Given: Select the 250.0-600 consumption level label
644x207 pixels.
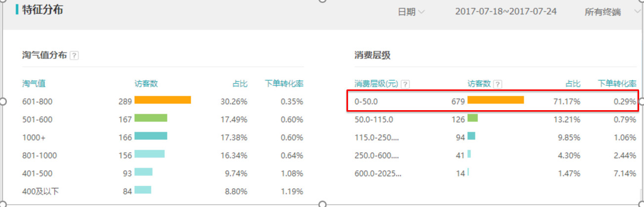Looking at the screenshot, I should [x=377, y=155].
